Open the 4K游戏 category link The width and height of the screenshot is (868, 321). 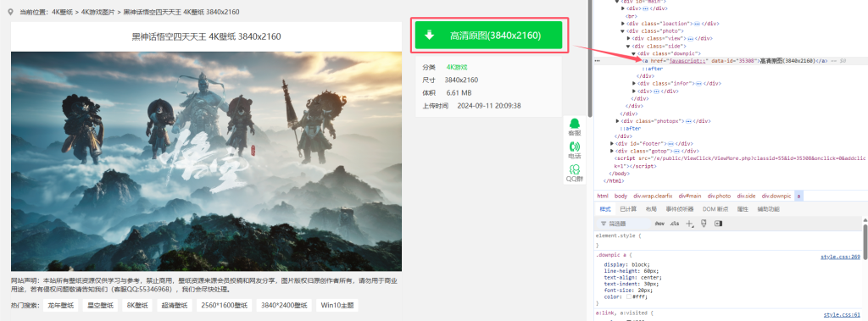(x=457, y=68)
